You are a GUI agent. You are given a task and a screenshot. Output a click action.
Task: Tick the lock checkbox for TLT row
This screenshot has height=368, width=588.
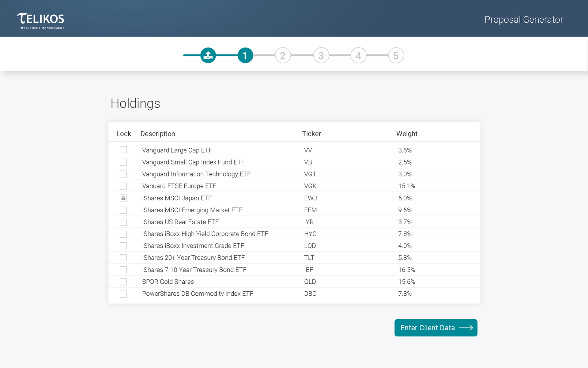[123, 258]
